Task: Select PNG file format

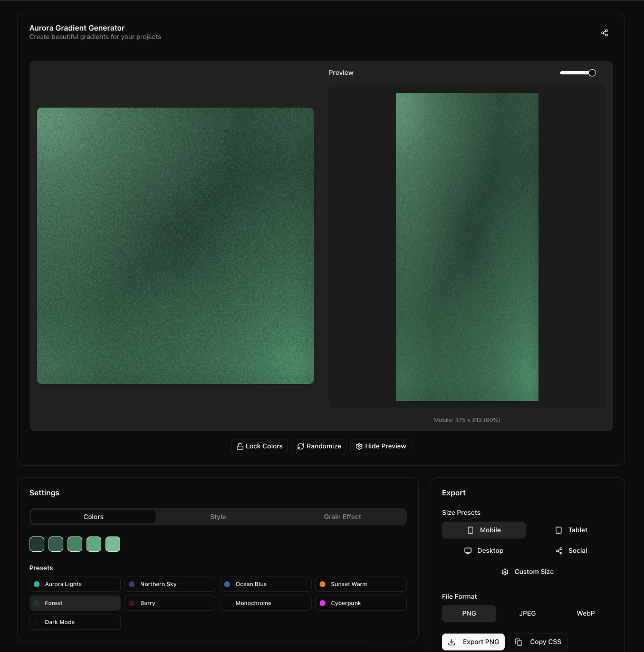Action: pyautogui.click(x=469, y=613)
